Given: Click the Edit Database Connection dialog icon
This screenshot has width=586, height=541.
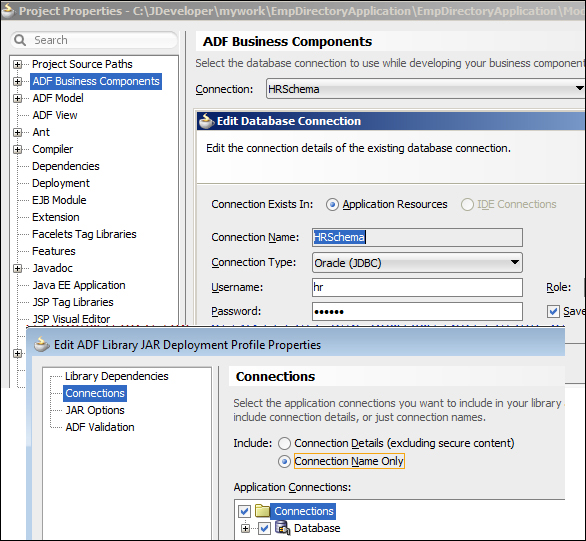Looking at the screenshot, I should click(206, 121).
